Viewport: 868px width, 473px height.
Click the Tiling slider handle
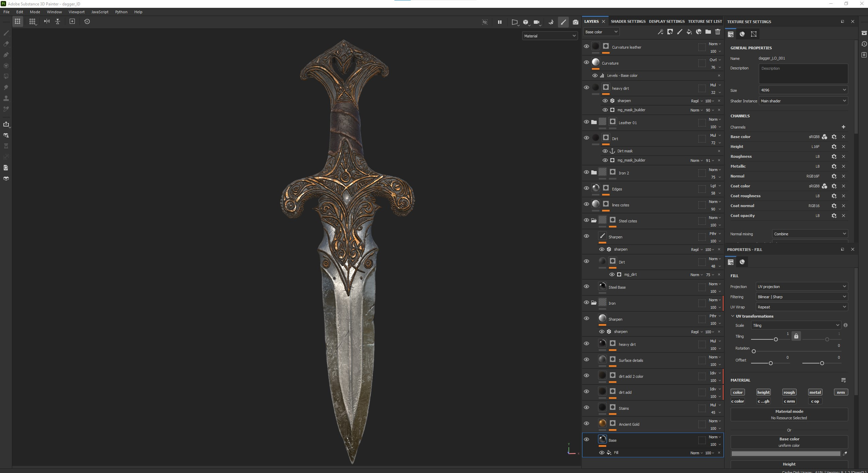pyautogui.click(x=776, y=339)
